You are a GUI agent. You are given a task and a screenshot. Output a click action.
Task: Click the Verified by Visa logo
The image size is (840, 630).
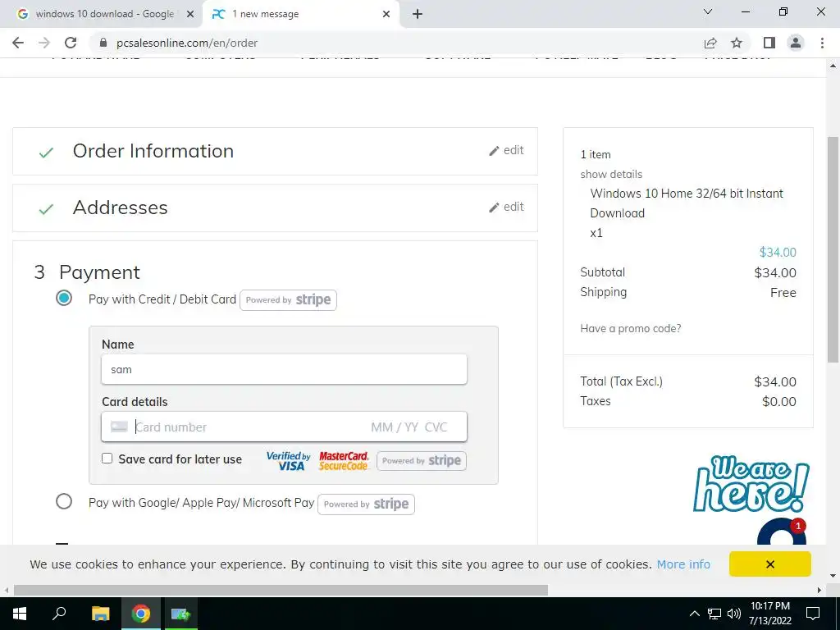[x=288, y=461]
